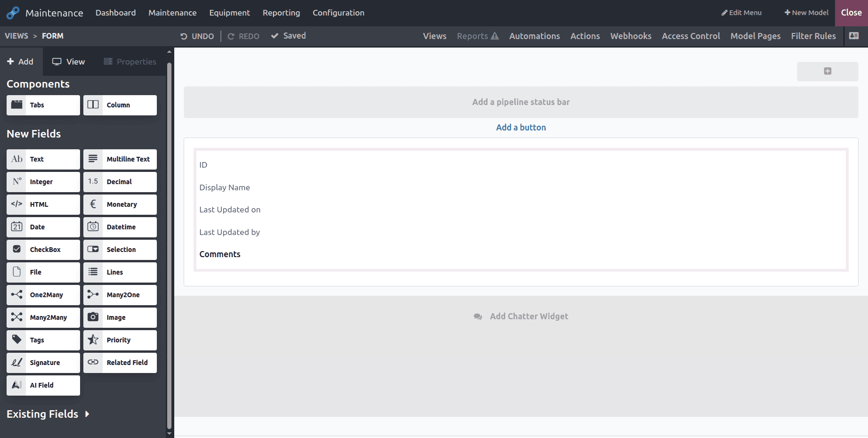This screenshot has height=438, width=868.
Task: Select the One2Many field type
Action: pyautogui.click(x=43, y=295)
